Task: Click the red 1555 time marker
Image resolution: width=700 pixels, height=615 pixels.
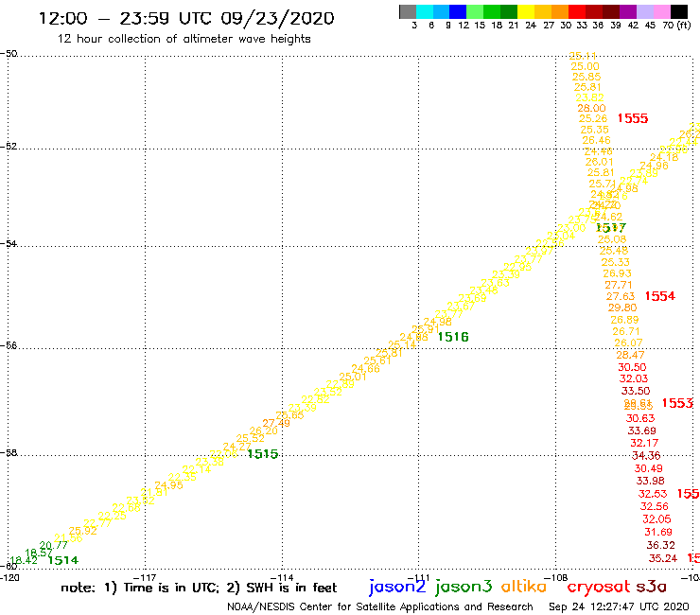Action: [x=633, y=118]
